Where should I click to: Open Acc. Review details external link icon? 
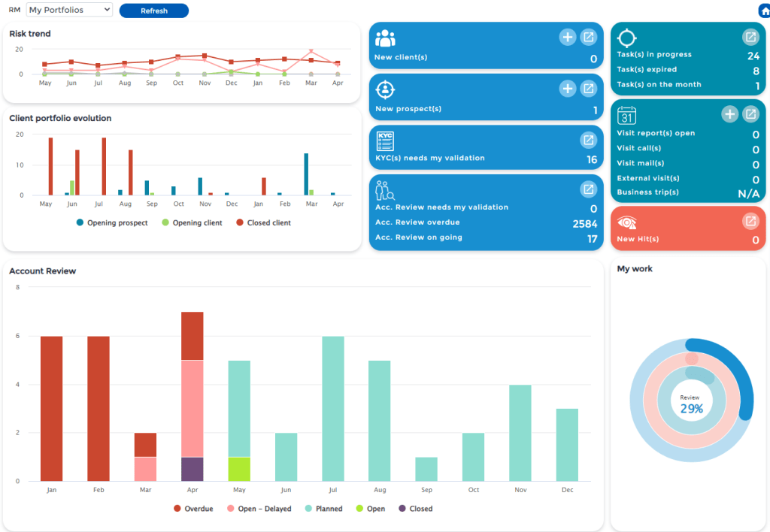pyautogui.click(x=588, y=189)
